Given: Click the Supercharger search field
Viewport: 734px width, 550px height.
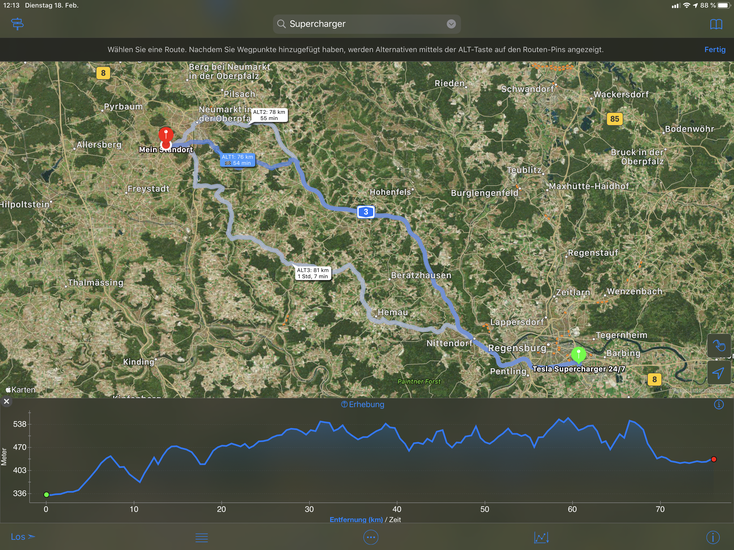Looking at the screenshot, I should point(367,24).
